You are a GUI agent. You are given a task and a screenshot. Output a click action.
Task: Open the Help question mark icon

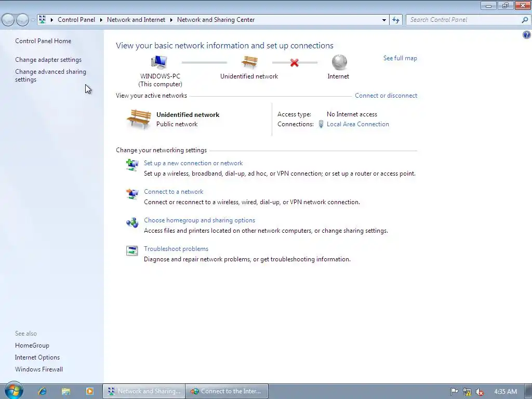pyautogui.click(x=527, y=35)
